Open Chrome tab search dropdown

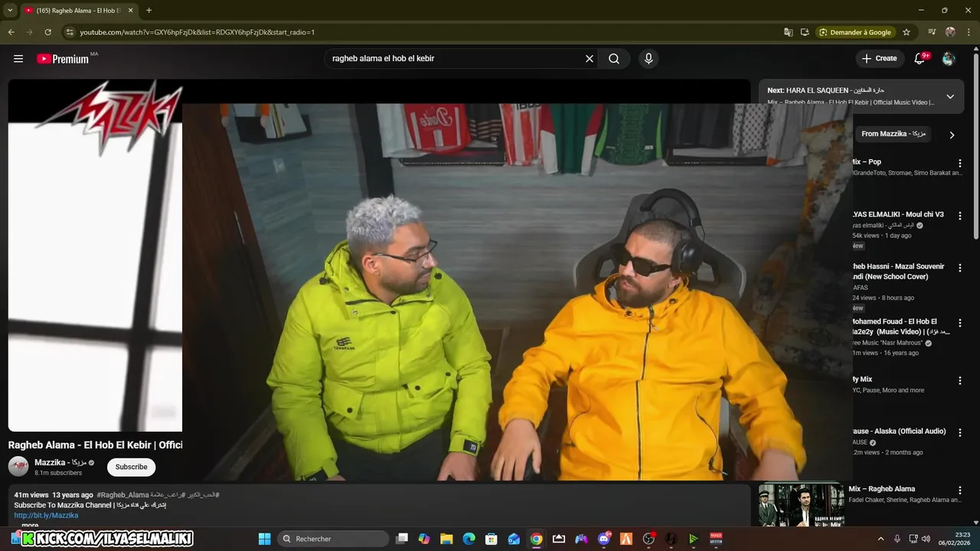(10, 11)
